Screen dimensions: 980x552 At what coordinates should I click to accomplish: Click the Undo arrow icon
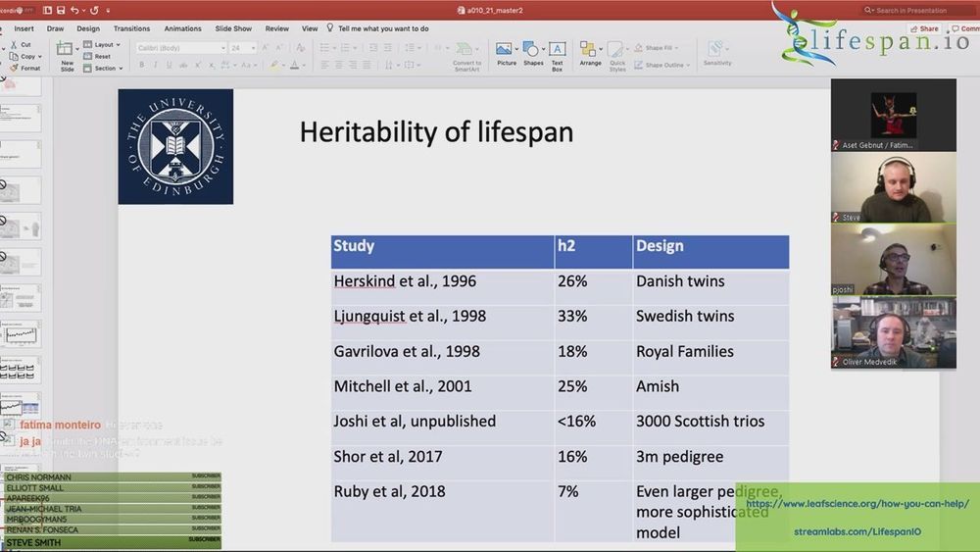pyautogui.click(x=74, y=10)
